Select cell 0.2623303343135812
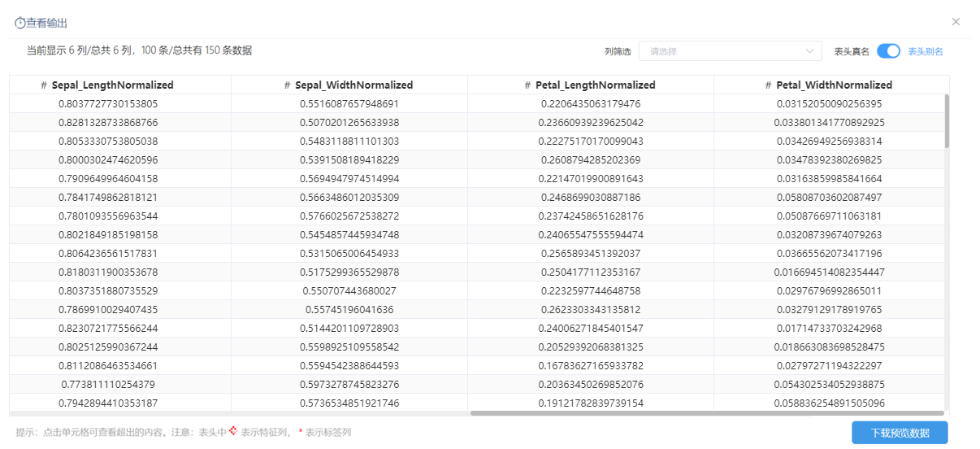Viewport: 980px width, 449px height. [x=591, y=310]
